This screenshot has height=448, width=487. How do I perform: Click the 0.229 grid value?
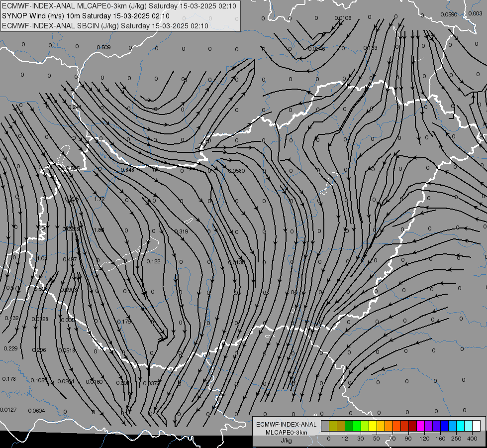10,348
